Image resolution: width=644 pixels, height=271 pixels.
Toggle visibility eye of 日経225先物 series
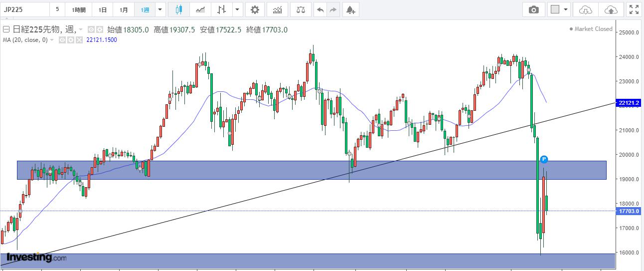[91, 30]
